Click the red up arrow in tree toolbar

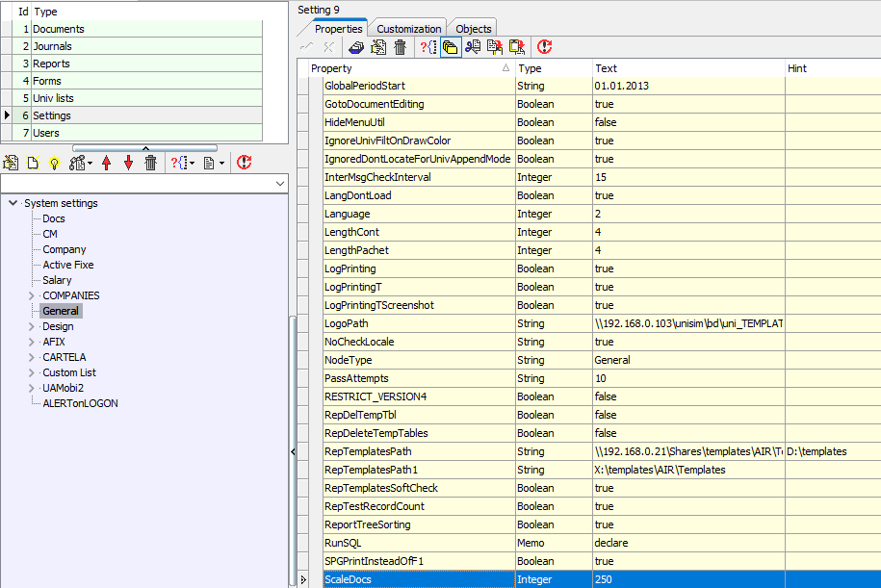coord(106,163)
